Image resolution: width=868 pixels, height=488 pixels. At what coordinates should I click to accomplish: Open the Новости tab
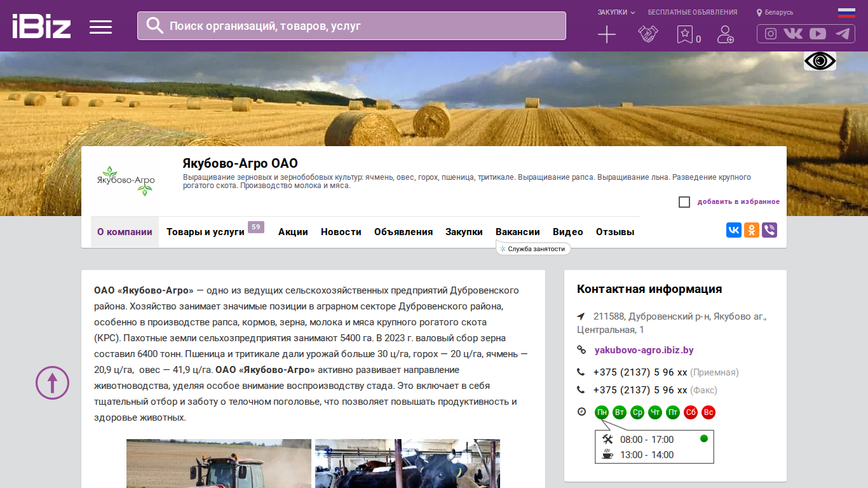pos(341,232)
